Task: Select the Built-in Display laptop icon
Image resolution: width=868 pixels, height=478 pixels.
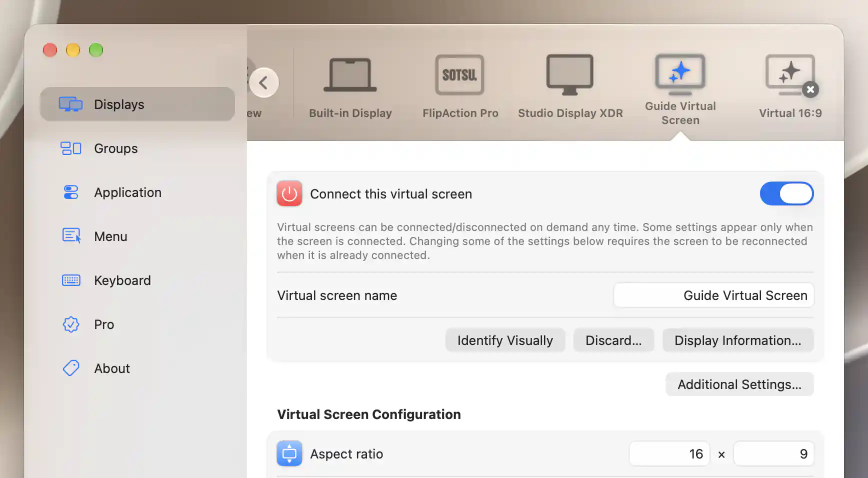Action: click(350, 75)
